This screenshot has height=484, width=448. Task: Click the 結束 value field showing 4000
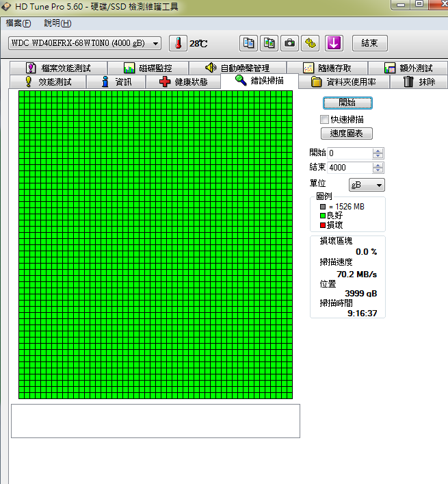350,168
